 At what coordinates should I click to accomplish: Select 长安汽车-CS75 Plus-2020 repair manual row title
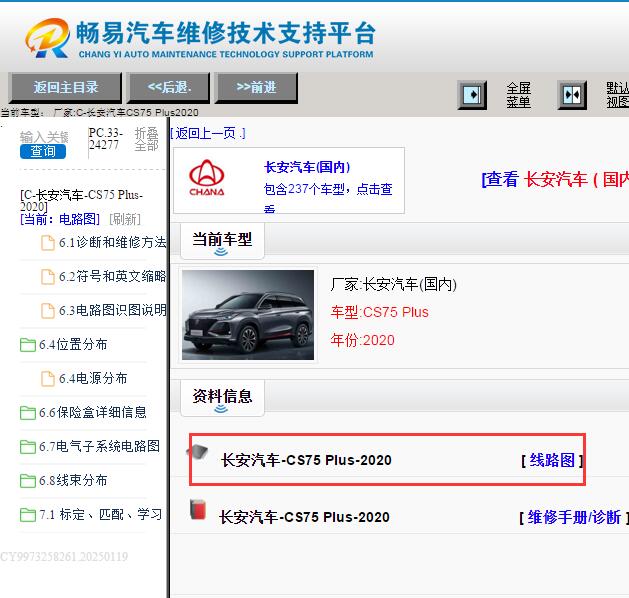coord(304,517)
